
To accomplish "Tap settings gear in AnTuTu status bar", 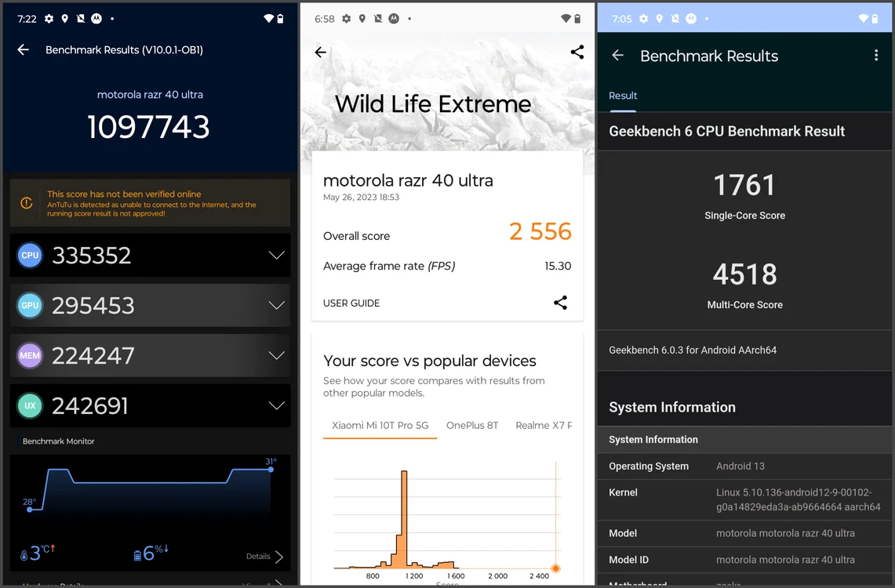I will click(x=49, y=19).
